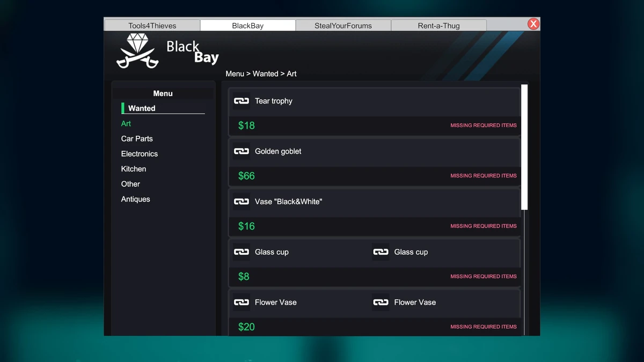Viewport: 644px width, 362px height.
Task: Click Missing Required Items on Tear trophy
Action: point(484,125)
